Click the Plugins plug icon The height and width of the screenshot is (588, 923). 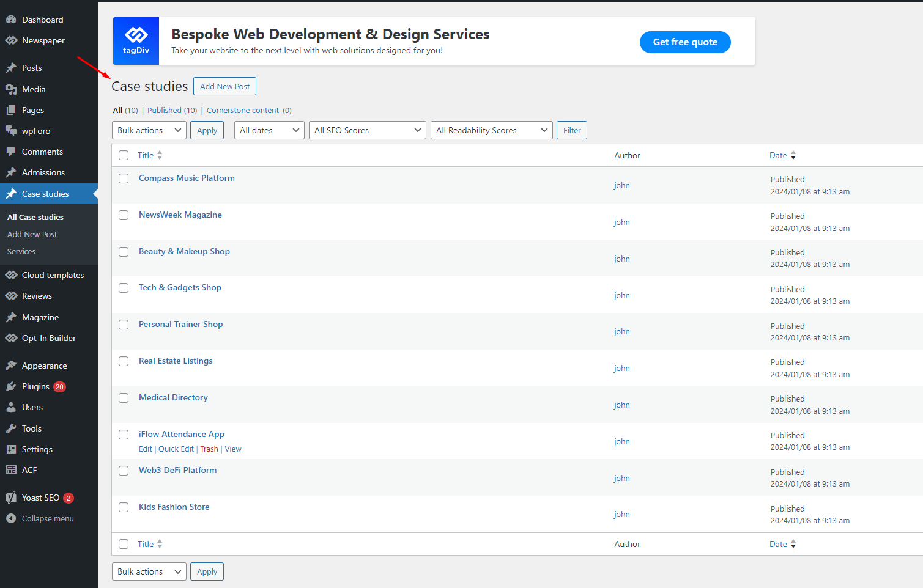11,386
